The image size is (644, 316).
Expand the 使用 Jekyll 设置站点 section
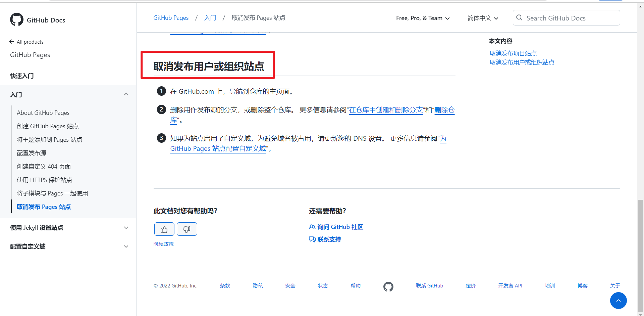126,228
